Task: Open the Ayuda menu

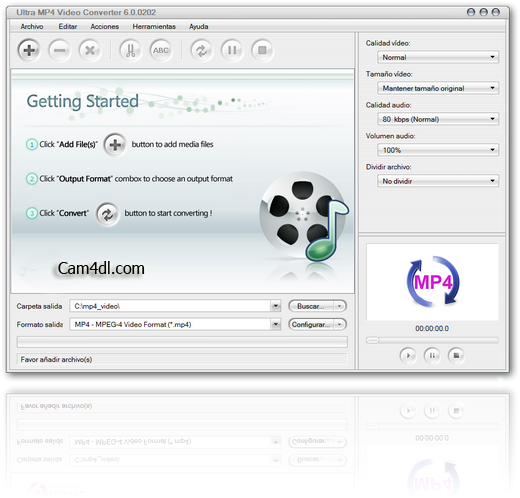Action: (199, 27)
